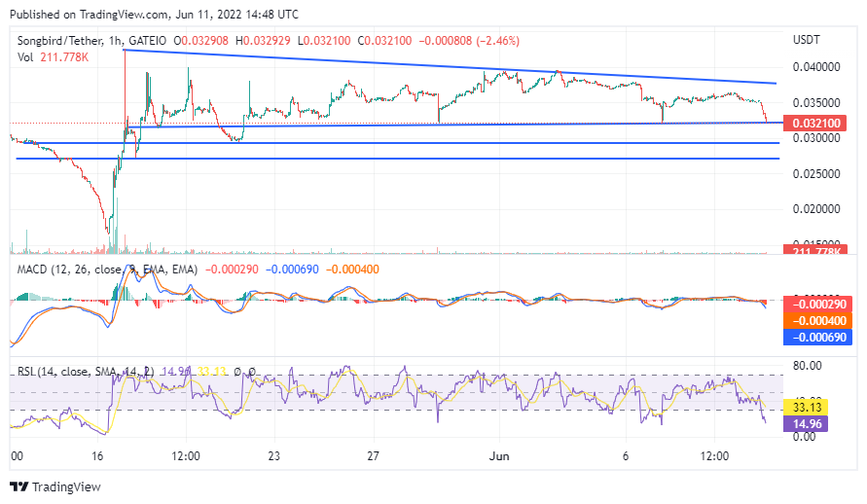Click the high value H0.032929
867x504 pixels.
coord(263,41)
